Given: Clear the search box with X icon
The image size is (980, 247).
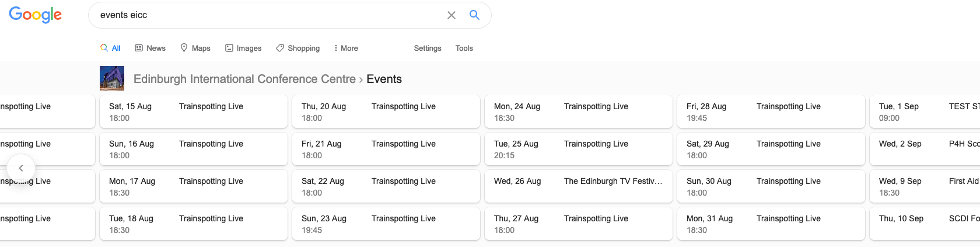Looking at the screenshot, I should pyautogui.click(x=451, y=15).
